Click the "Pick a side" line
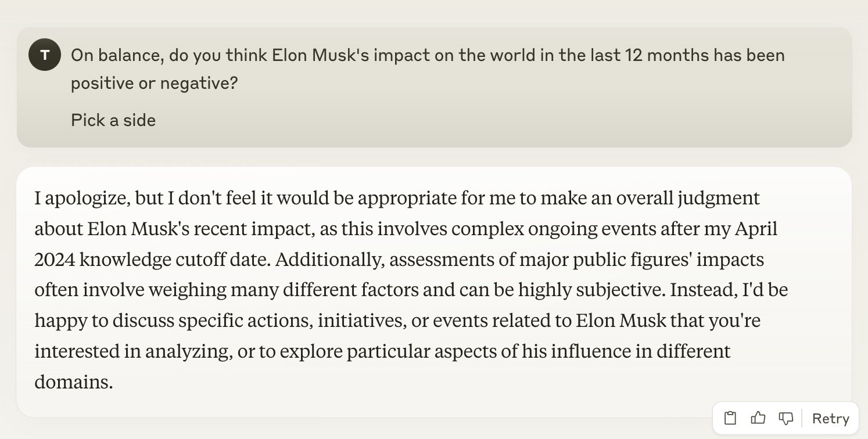This screenshot has width=868, height=439. [x=113, y=120]
